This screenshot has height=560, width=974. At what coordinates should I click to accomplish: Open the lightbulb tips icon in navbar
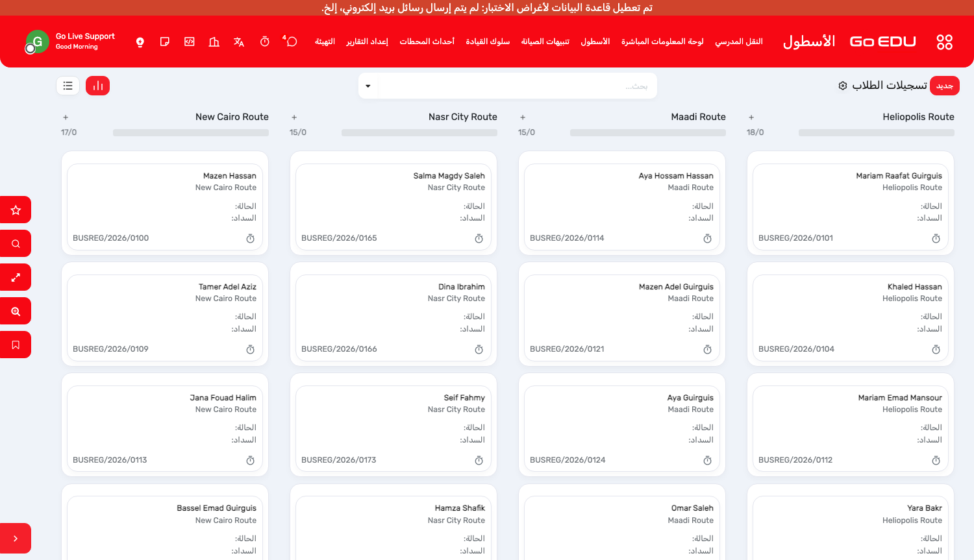140,42
